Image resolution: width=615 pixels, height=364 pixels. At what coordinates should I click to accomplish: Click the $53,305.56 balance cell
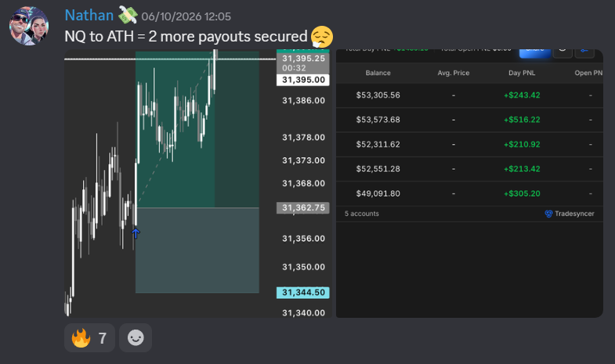coord(378,96)
